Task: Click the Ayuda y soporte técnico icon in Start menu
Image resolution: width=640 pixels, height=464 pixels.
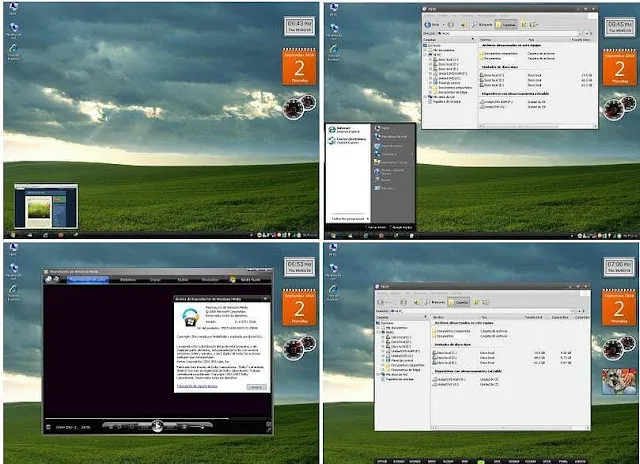Action: (378, 172)
